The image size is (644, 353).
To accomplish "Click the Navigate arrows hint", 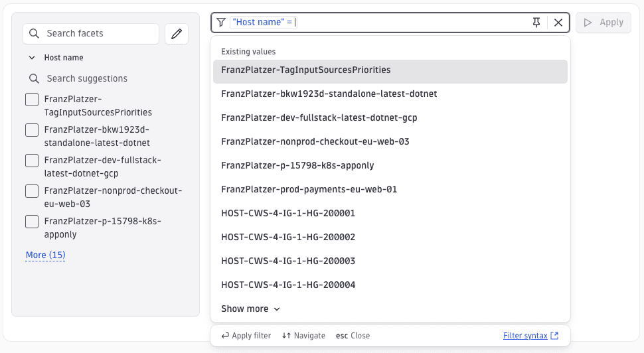I will coord(303,336).
